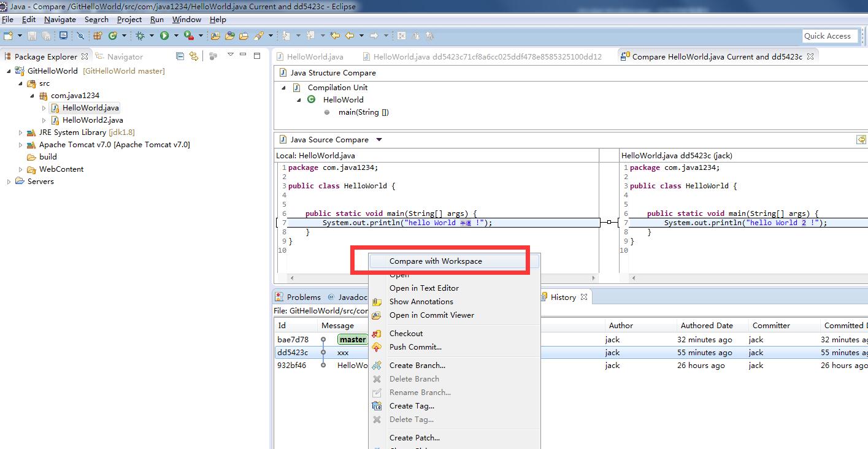Select HelloWorld2.java in Package Explorer
This screenshot has width=868, height=449.
click(93, 120)
